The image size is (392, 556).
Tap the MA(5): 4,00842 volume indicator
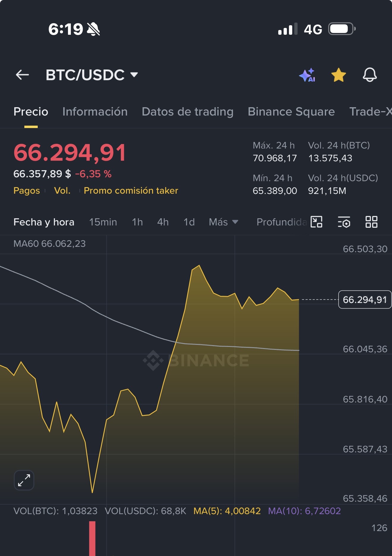pos(227,511)
